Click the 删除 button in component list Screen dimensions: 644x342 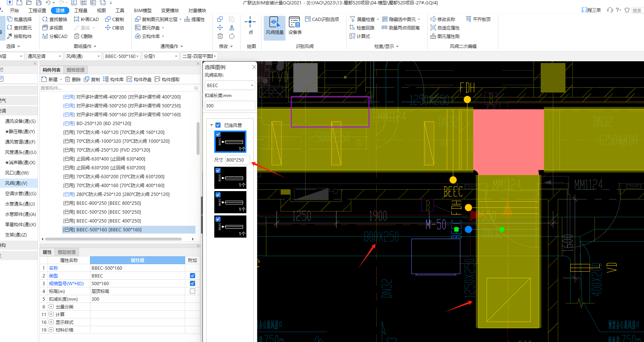point(73,79)
